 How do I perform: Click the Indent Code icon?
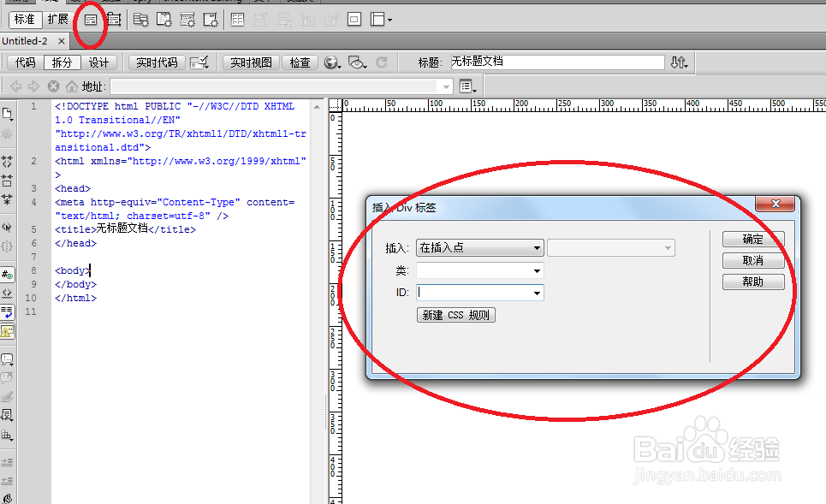(x=8, y=462)
